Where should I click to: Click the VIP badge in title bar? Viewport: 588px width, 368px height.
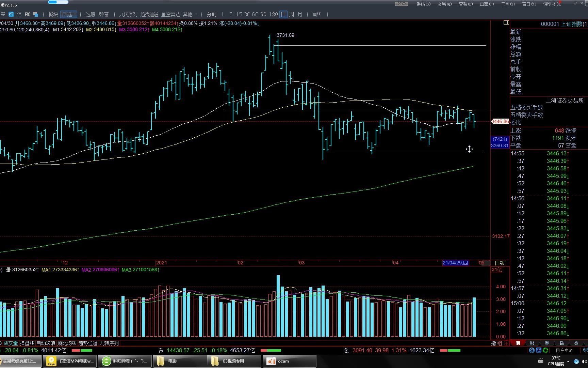pyautogui.click(x=402, y=4)
